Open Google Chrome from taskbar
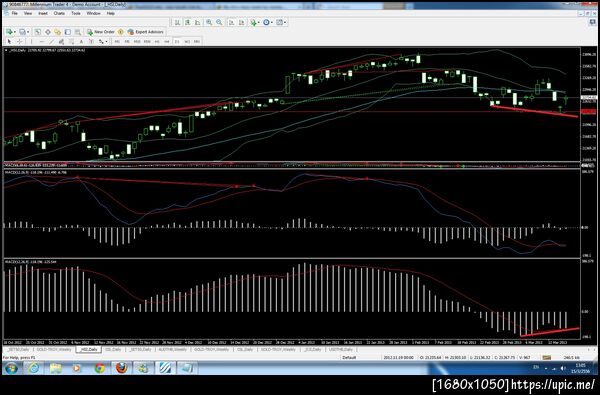The width and height of the screenshot is (600, 395). click(99, 368)
